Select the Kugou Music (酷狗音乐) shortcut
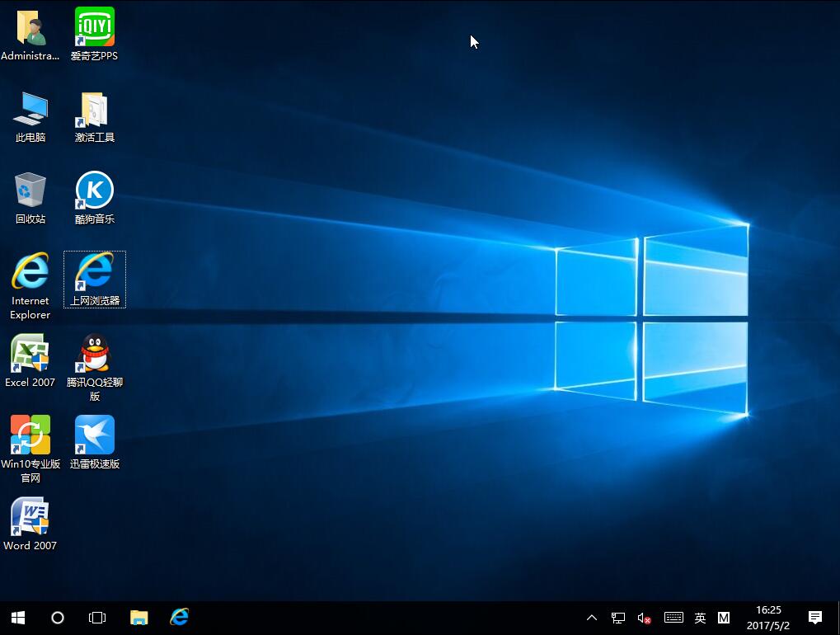 (94, 190)
